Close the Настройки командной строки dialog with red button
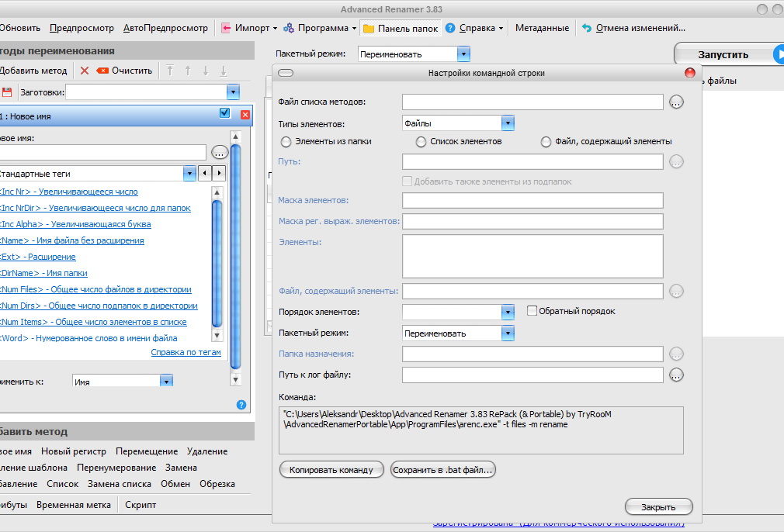The width and height of the screenshot is (784, 532). point(690,73)
